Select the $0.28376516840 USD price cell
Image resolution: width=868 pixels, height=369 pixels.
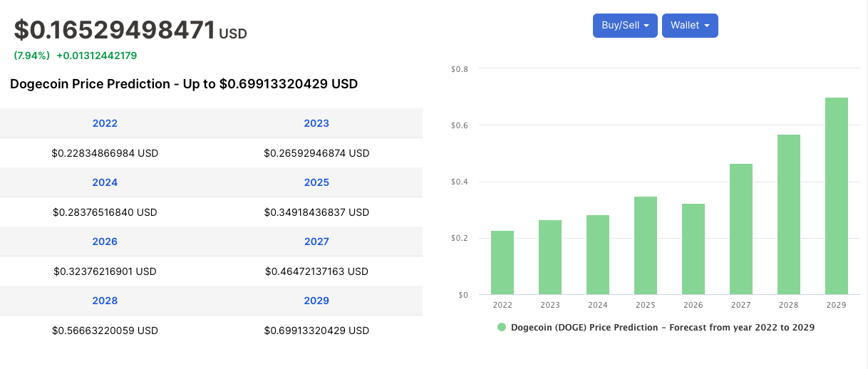pos(105,212)
